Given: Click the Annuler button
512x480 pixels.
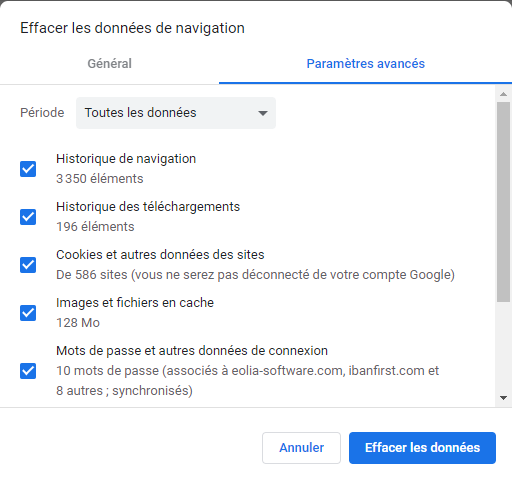Looking at the screenshot, I should click(x=301, y=448).
